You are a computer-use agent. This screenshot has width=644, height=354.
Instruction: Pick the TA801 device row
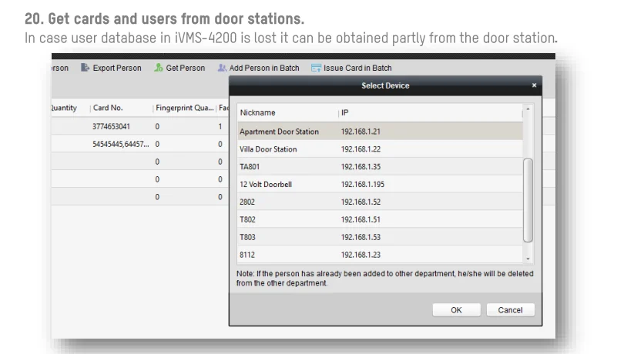coord(380,166)
